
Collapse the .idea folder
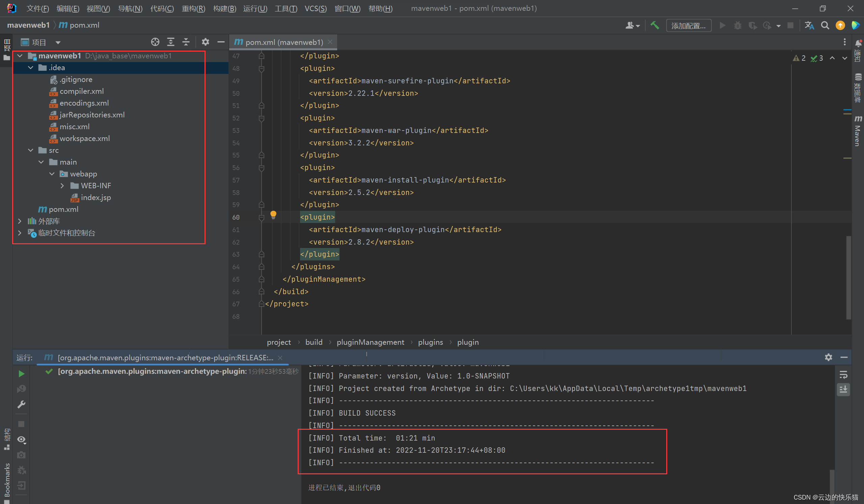[x=31, y=67]
